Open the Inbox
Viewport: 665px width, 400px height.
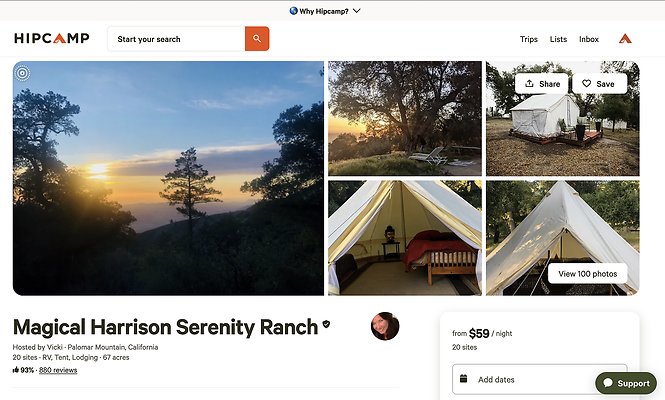click(x=589, y=39)
